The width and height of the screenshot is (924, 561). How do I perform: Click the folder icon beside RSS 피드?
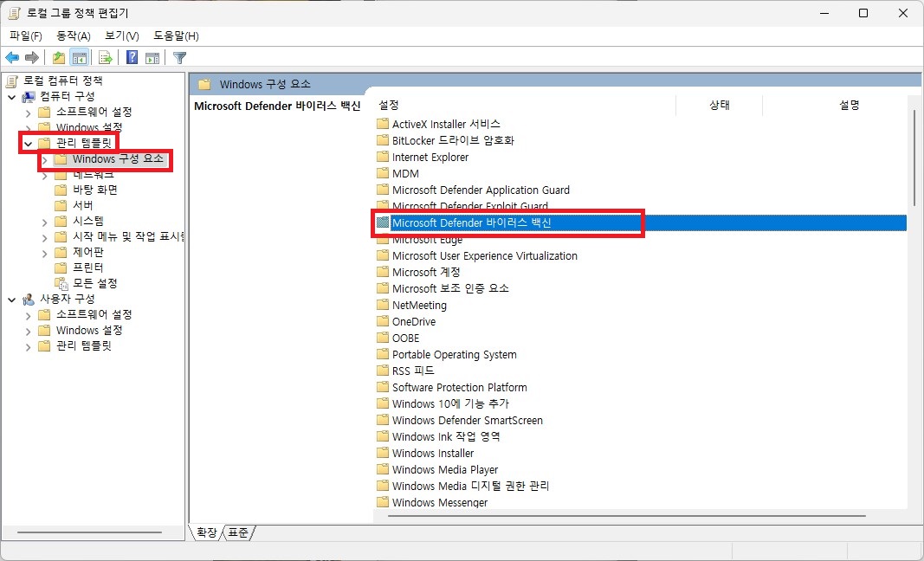coord(383,371)
